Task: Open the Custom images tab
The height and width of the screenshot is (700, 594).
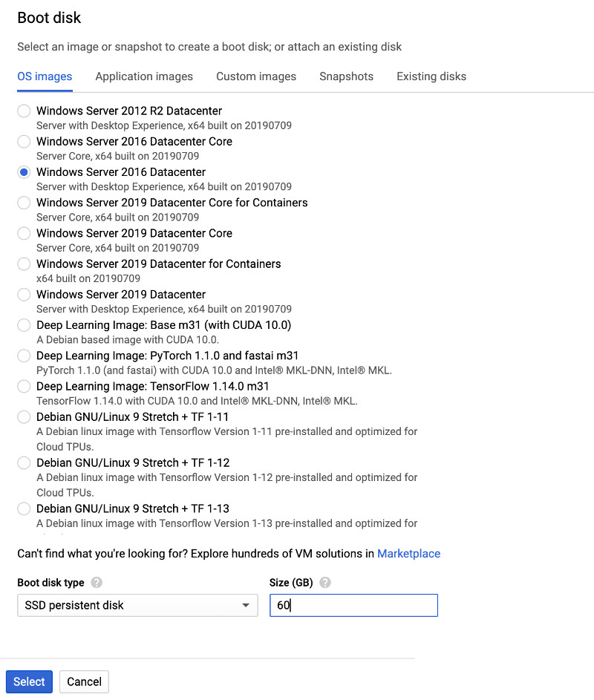Action: tap(256, 76)
